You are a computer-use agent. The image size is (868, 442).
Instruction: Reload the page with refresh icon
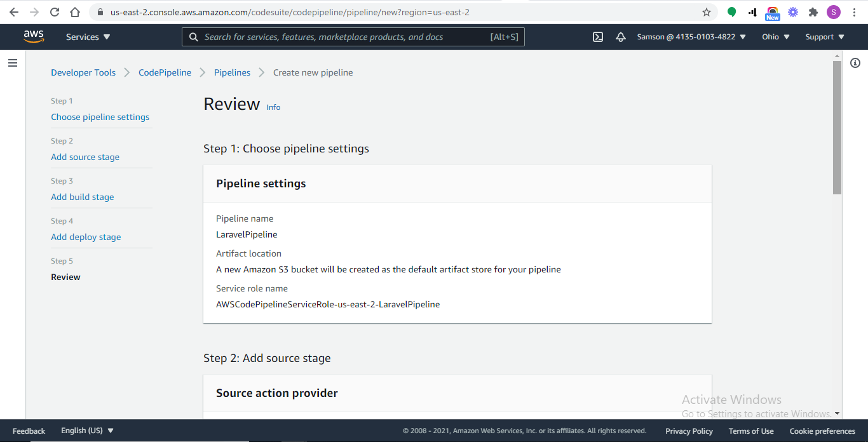pos(54,11)
